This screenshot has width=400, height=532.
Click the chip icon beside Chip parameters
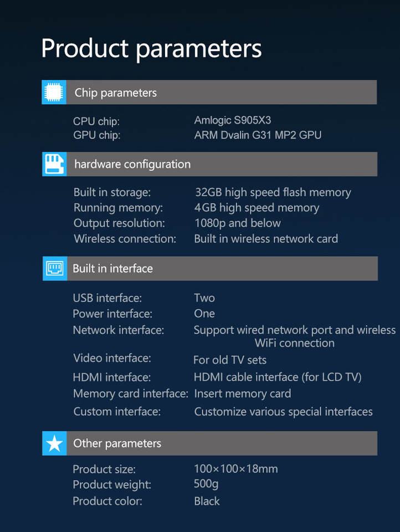point(54,93)
